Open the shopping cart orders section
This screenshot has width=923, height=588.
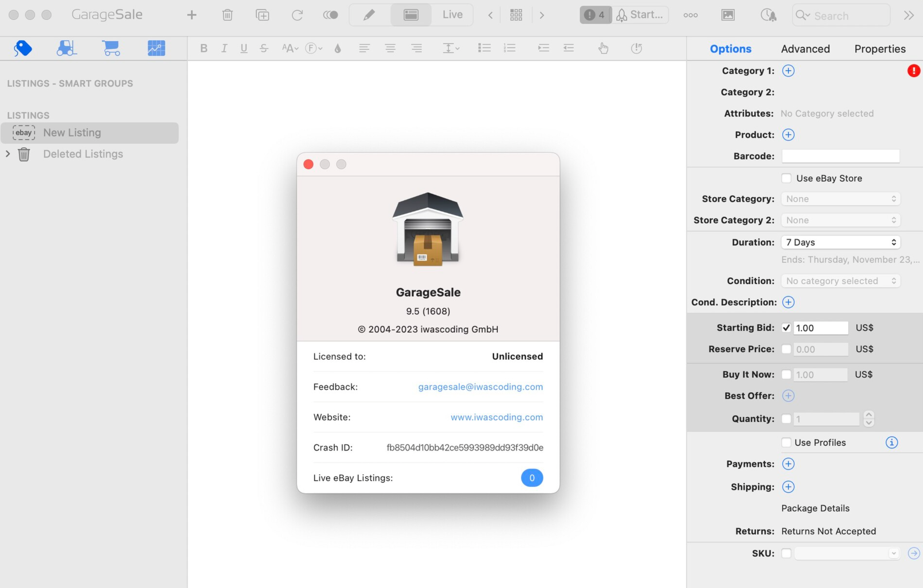point(111,48)
